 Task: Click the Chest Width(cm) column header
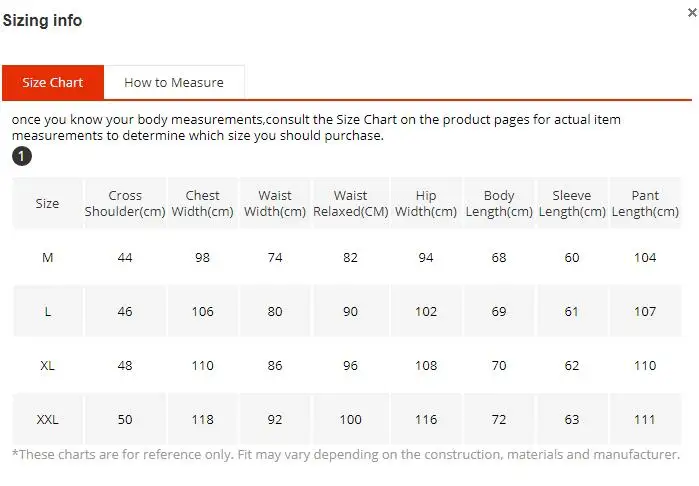tap(203, 203)
